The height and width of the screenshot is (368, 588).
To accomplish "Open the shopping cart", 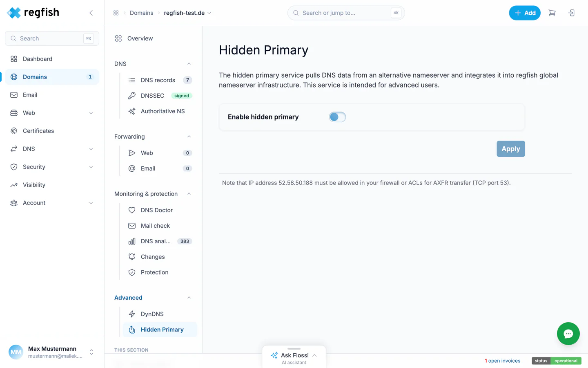I will click(x=552, y=13).
